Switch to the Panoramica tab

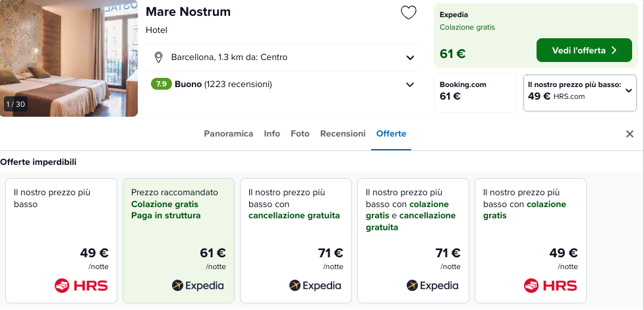coord(228,134)
